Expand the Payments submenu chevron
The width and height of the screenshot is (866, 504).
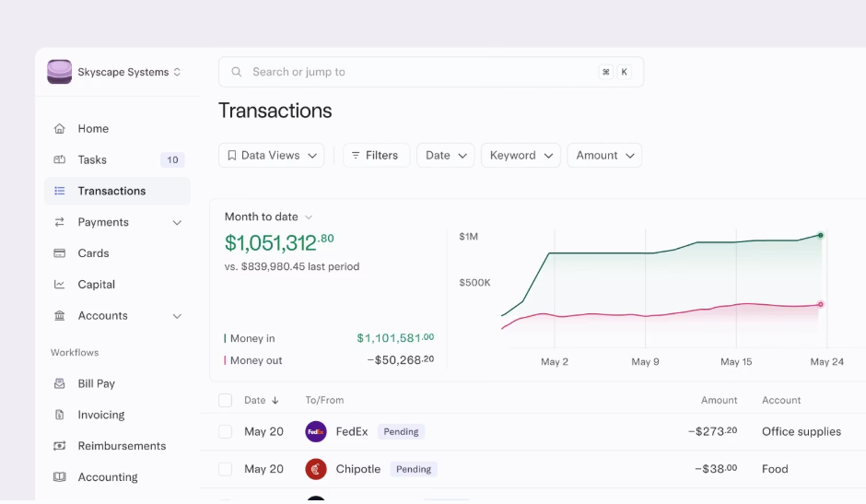pyautogui.click(x=177, y=223)
